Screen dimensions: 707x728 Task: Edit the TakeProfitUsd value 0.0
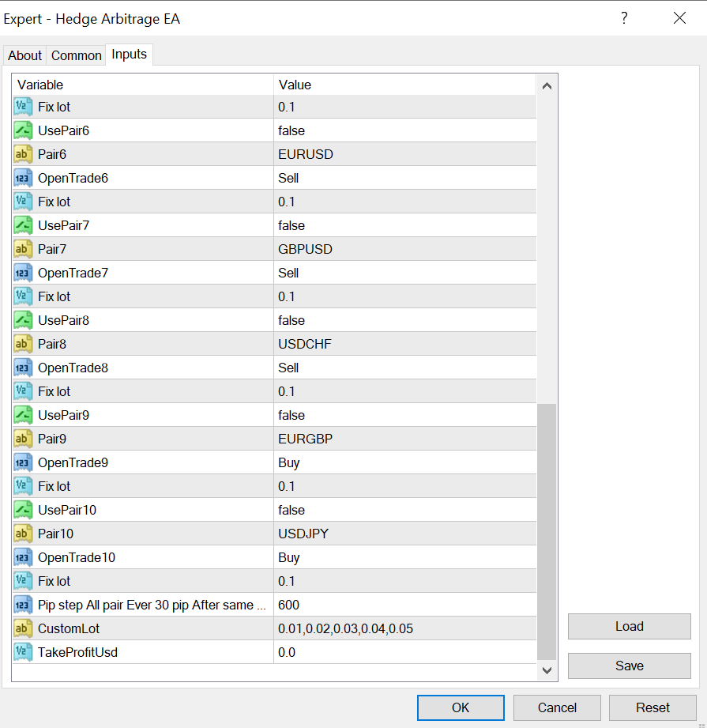[404, 652]
